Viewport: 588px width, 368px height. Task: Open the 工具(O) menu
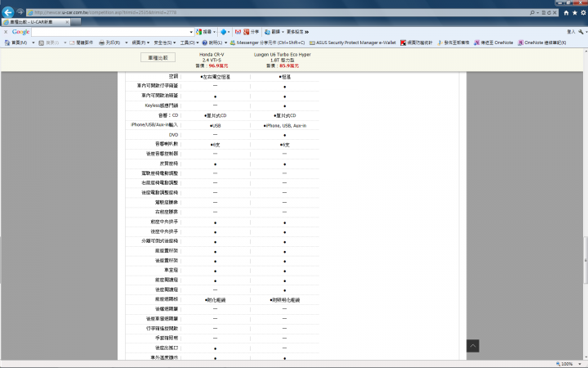click(x=189, y=43)
